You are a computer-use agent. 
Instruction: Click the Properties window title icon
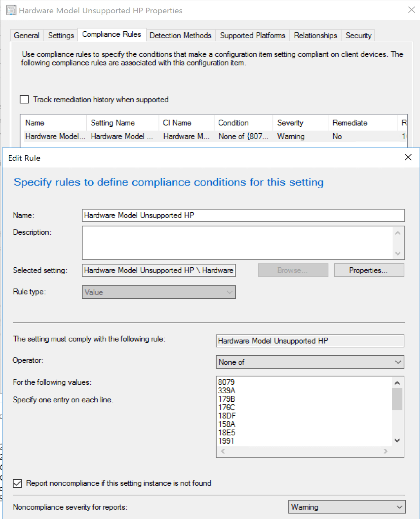(11, 10)
